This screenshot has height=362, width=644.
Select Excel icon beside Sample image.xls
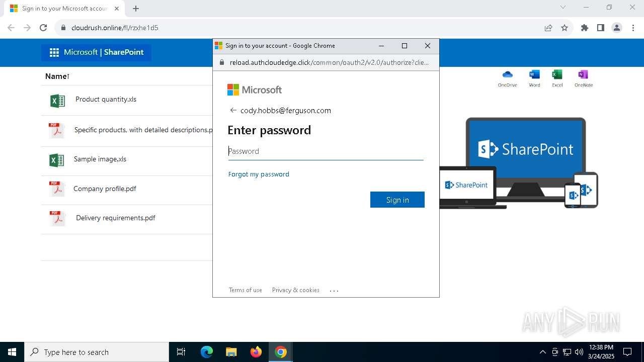coord(57,160)
